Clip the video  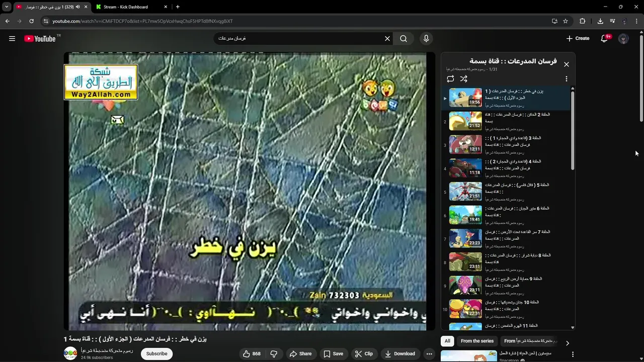pos(364,354)
